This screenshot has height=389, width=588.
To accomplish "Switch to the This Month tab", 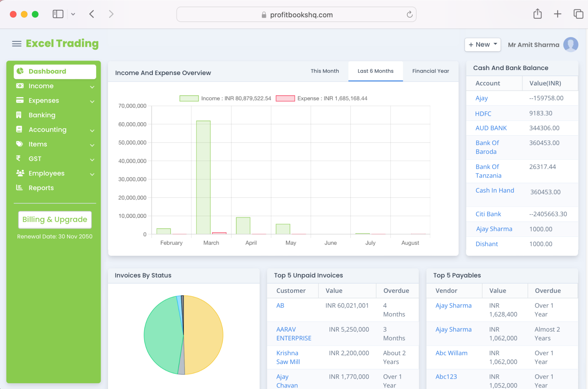I will click(x=325, y=71).
